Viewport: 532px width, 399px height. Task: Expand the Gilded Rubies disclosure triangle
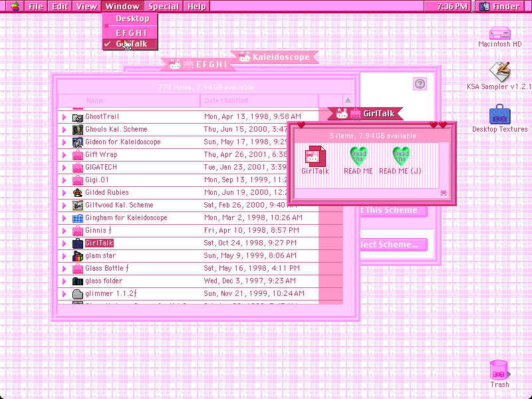click(64, 193)
